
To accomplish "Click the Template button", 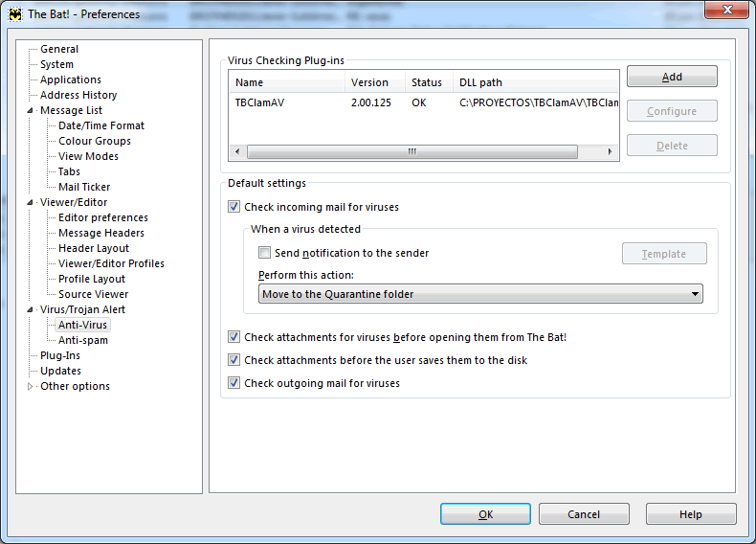I will 664,254.
